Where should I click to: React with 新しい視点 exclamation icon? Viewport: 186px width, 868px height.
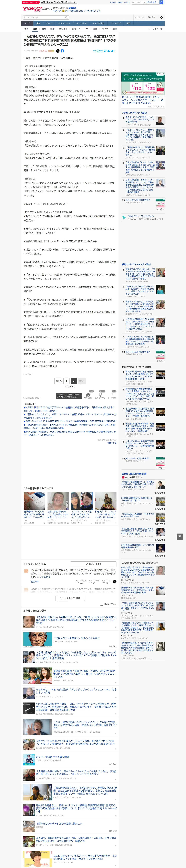pyautogui.click(x=112, y=395)
